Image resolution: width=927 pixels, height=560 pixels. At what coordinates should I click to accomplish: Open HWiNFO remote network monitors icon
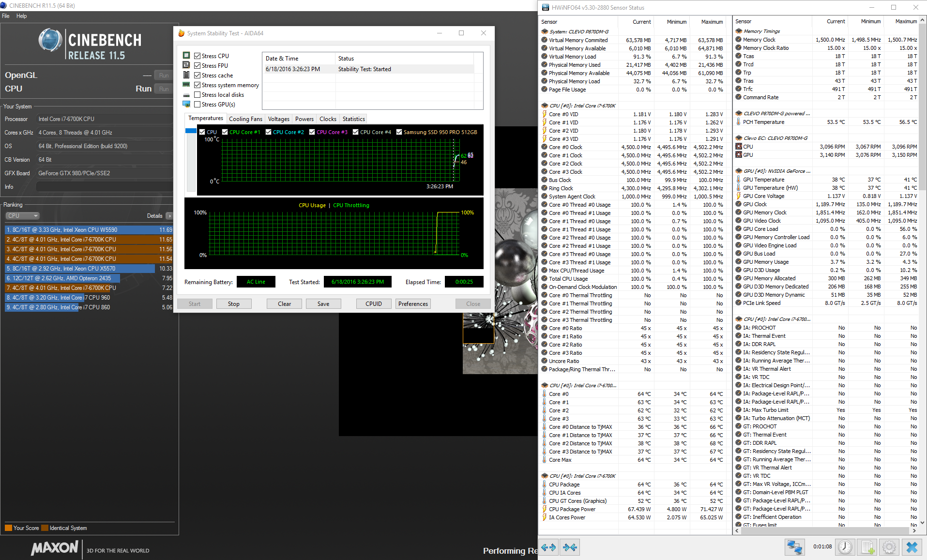(x=794, y=547)
